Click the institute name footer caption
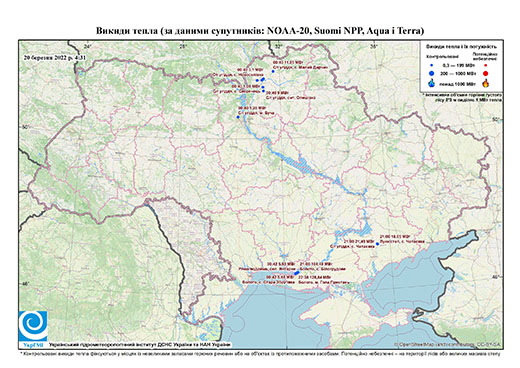 (140, 345)
